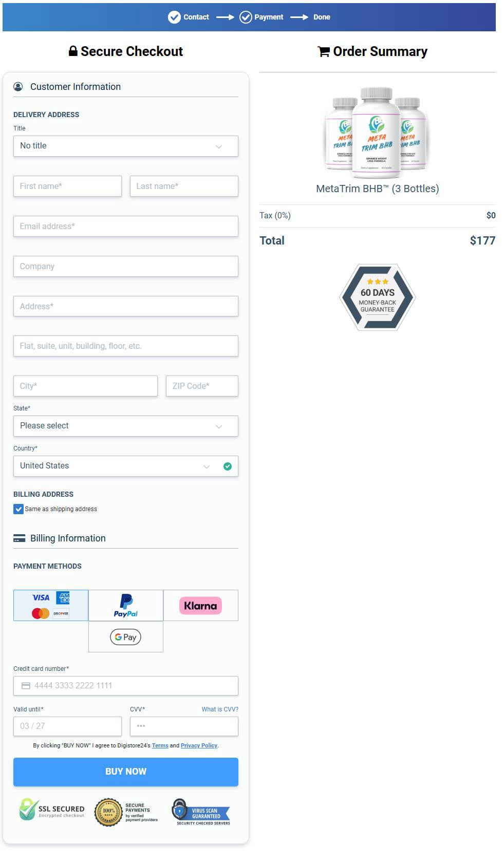The image size is (504, 863).
Task: Click the 60 Days money-back guarantee badge
Action: (378, 297)
